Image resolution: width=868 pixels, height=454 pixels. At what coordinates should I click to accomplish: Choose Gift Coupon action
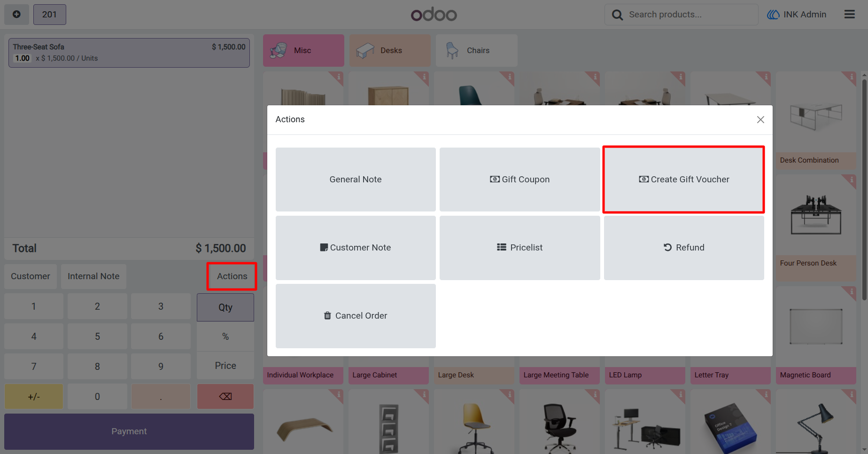pos(519,180)
